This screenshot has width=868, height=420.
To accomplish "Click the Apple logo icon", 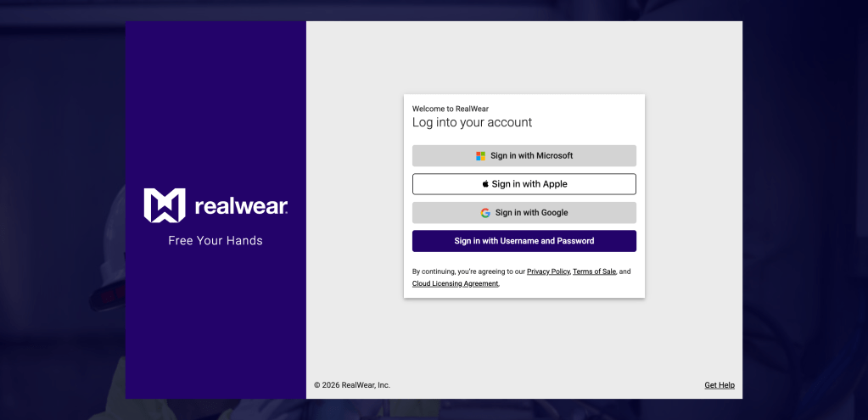I will point(485,184).
